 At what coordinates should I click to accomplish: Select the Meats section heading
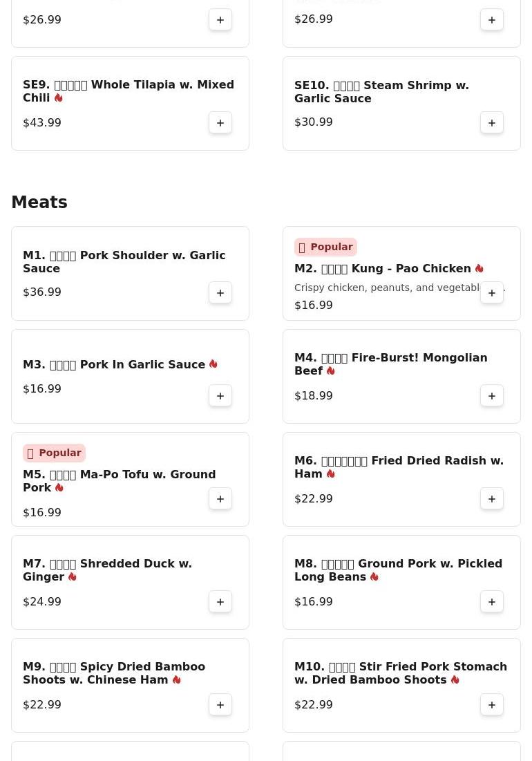pos(39,203)
